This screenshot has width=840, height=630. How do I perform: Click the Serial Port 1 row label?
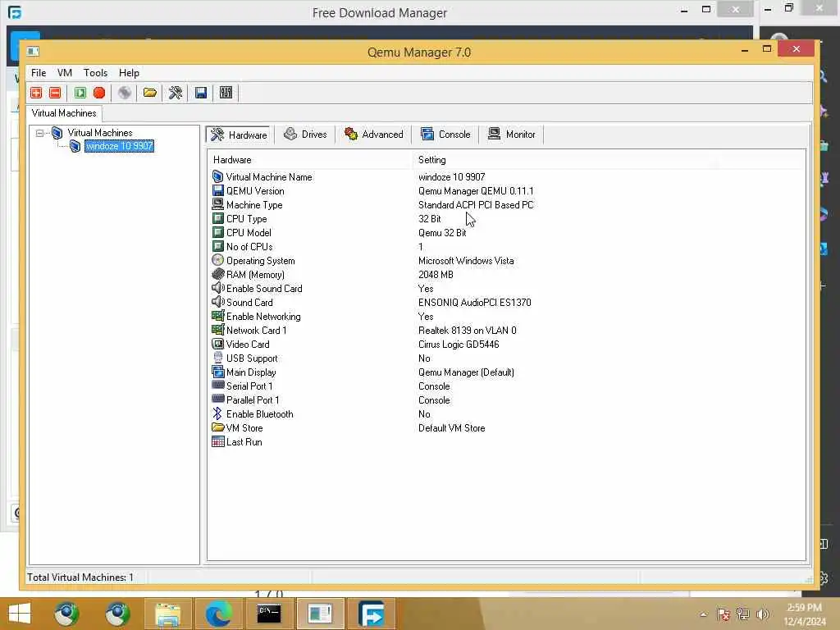click(249, 386)
